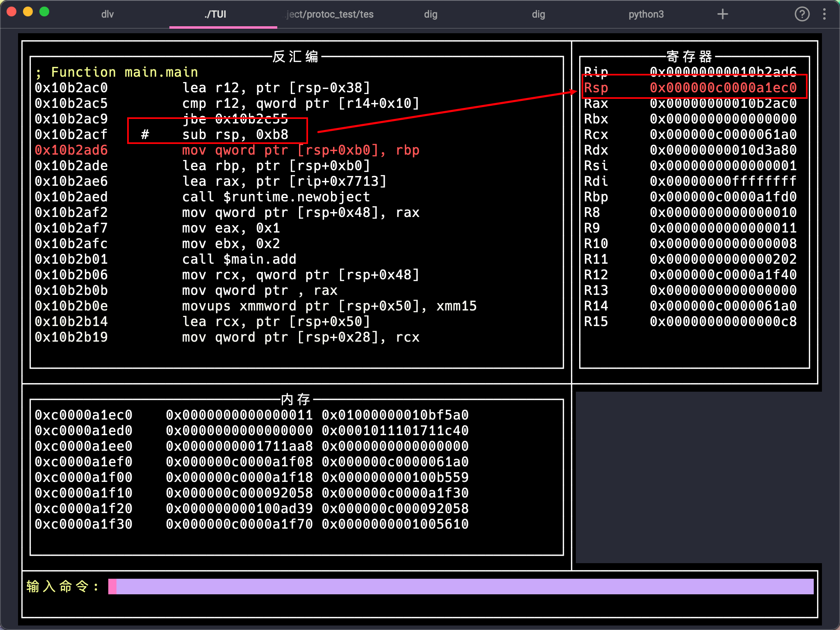Click the new tab plus icon

pyautogui.click(x=722, y=14)
